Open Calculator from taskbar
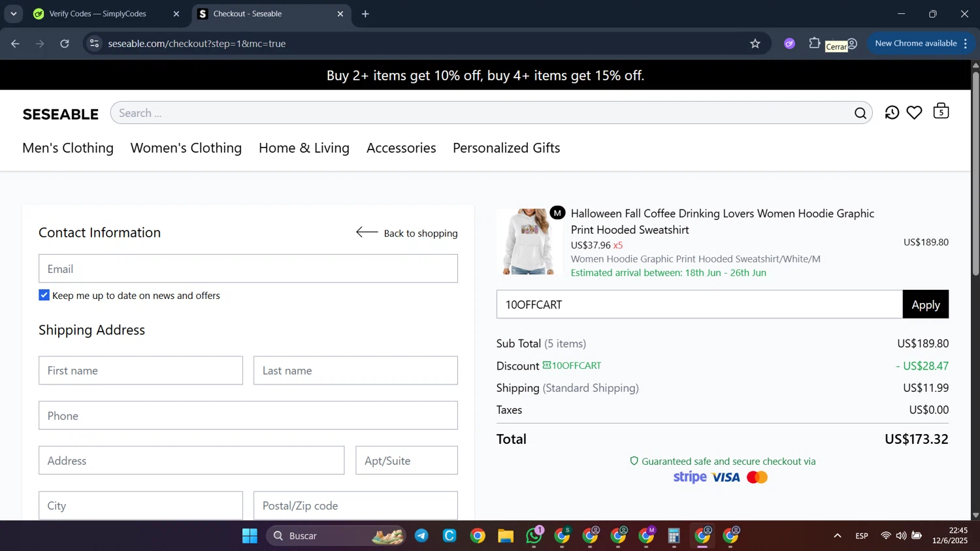980x551 pixels. [x=674, y=536]
